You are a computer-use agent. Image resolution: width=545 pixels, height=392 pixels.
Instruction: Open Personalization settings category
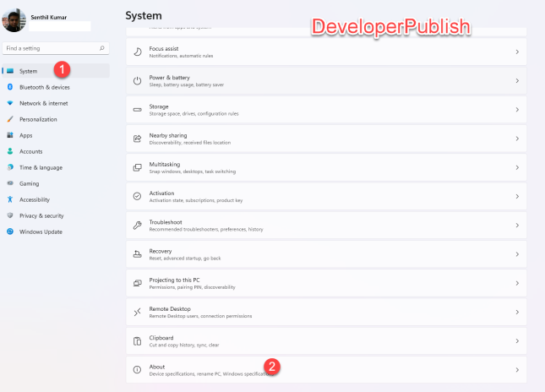pos(38,119)
